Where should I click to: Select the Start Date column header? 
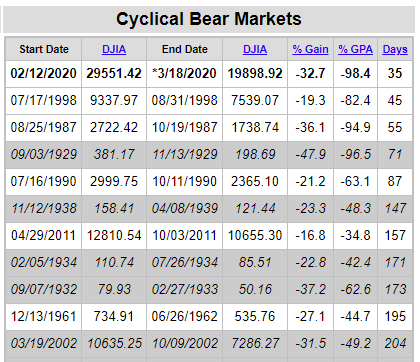[x=44, y=49]
